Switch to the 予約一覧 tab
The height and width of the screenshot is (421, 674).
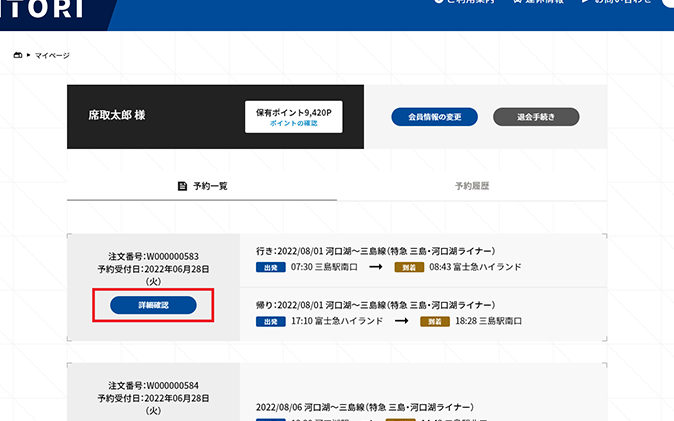tap(202, 186)
